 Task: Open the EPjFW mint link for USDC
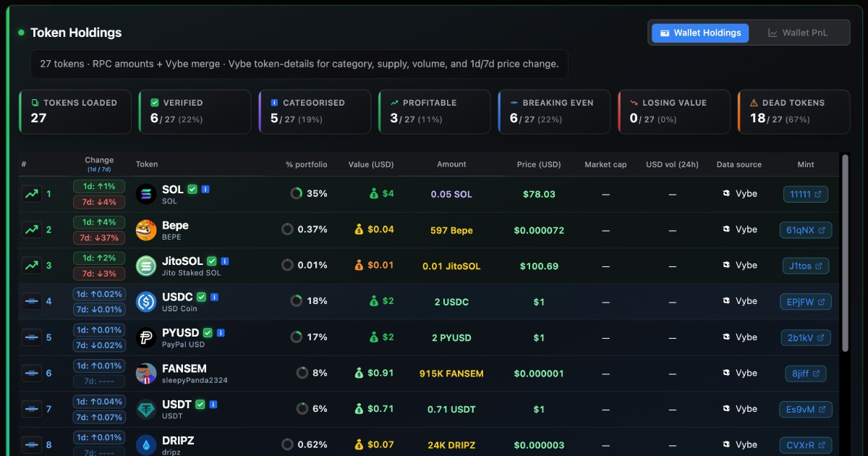pyautogui.click(x=805, y=302)
